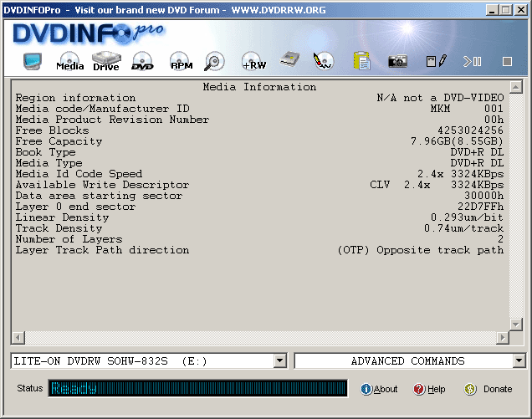Image resolution: width=532 pixels, height=419 pixels.
Task: Select the 'Layer 0 end sector' row
Action: point(259,207)
